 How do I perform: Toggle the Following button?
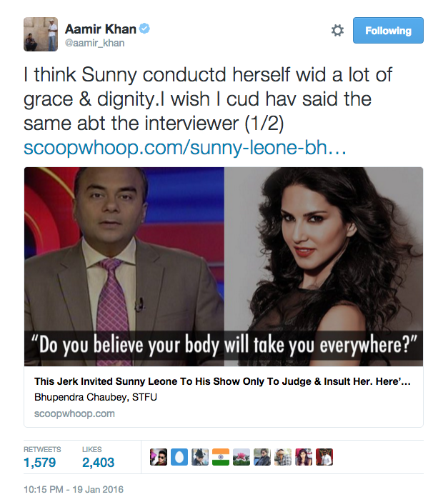pos(388,31)
